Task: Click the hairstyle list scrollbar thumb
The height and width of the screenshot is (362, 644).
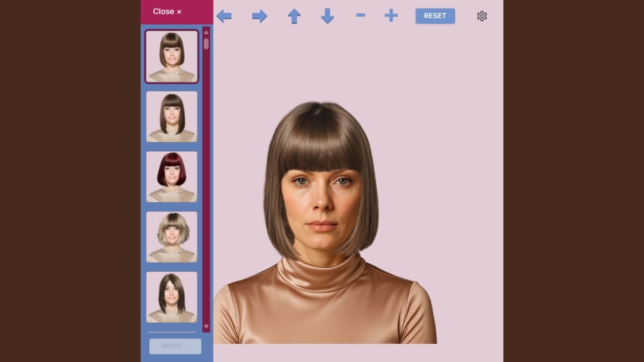Action: [206, 43]
